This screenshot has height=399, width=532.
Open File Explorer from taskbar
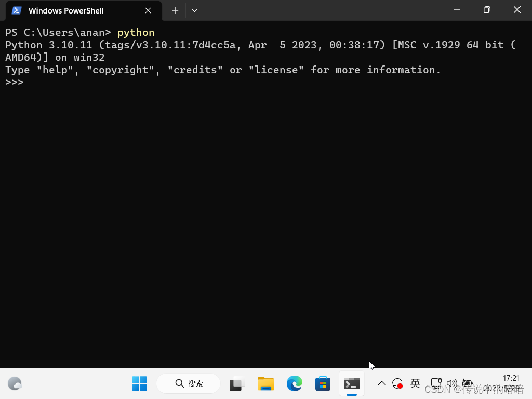265,384
